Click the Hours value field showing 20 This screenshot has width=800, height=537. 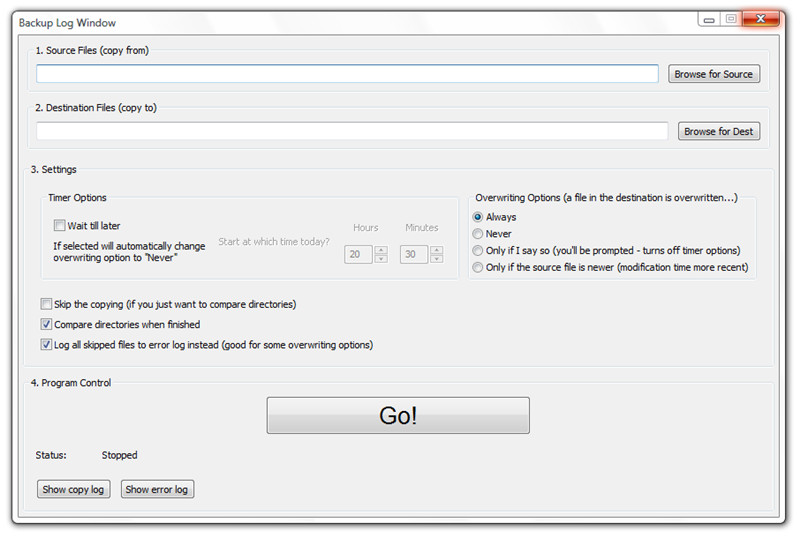[x=358, y=254]
